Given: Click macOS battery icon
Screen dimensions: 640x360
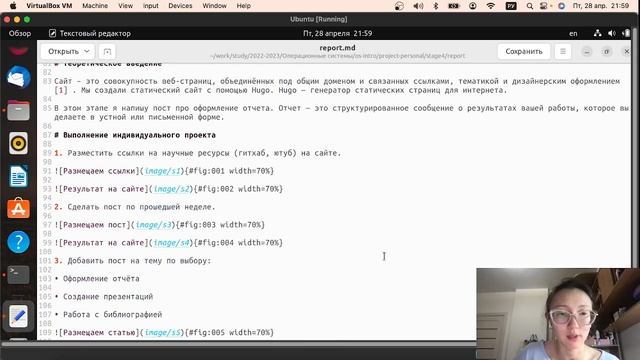Looking at the screenshot, I should coord(454,6).
